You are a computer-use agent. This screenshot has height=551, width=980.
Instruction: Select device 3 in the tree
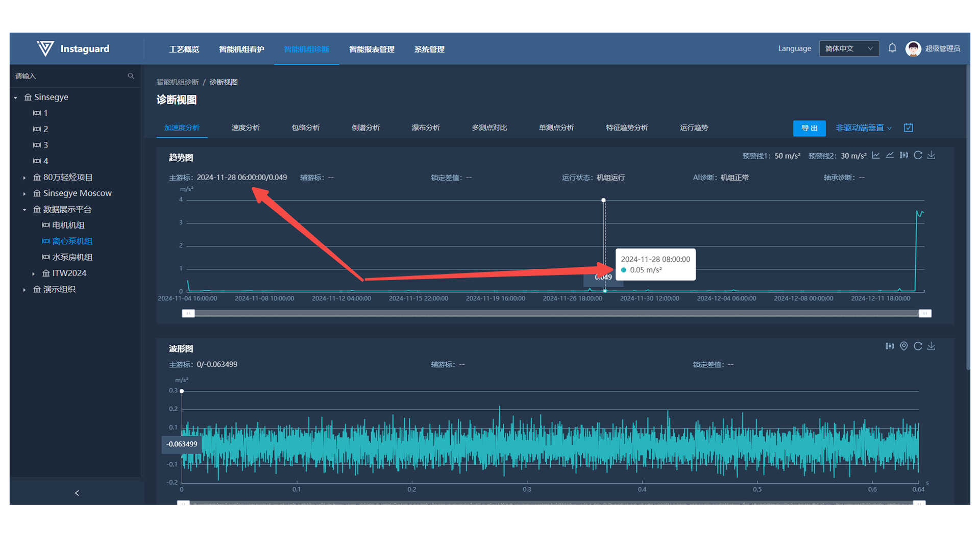click(x=40, y=145)
